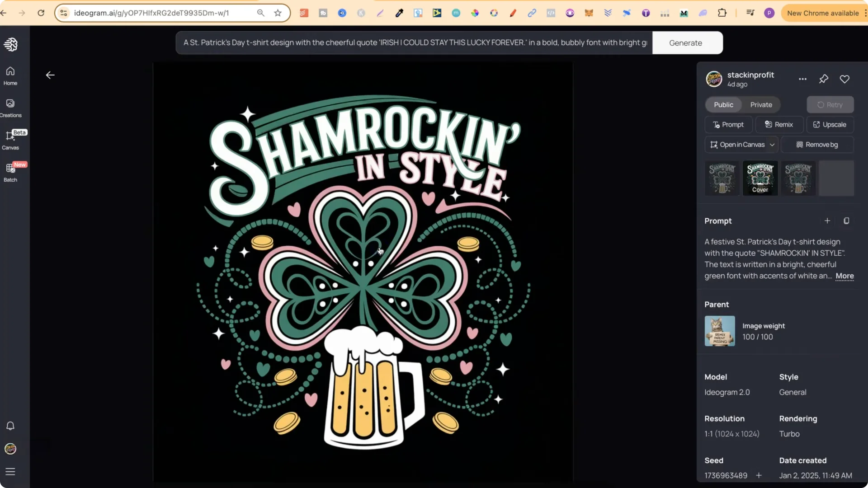
Task: Open your profile avatar in the sidebar
Action: (10, 449)
